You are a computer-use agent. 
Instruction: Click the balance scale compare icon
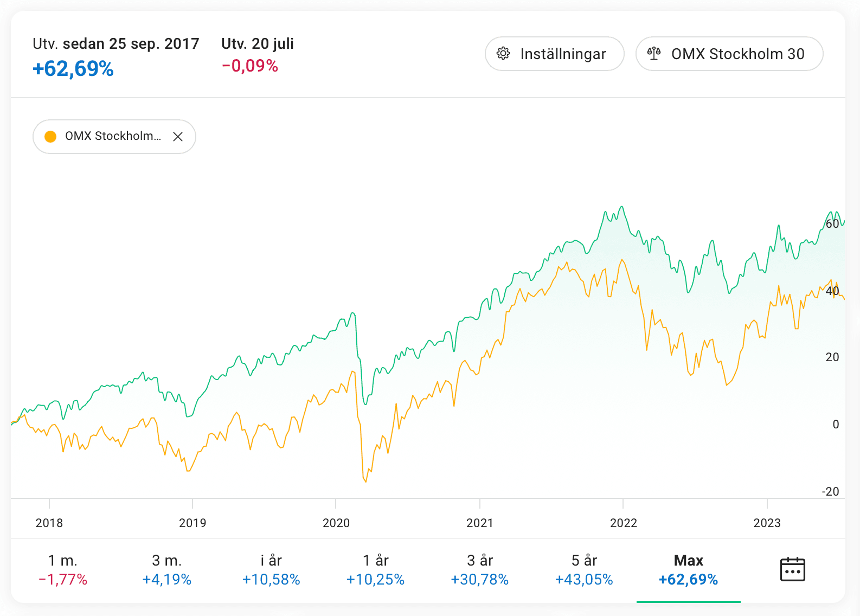654,54
